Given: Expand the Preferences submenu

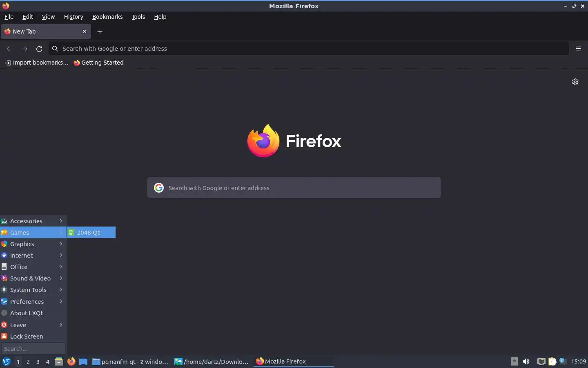Looking at the screenshot, I should click(33, 301).
